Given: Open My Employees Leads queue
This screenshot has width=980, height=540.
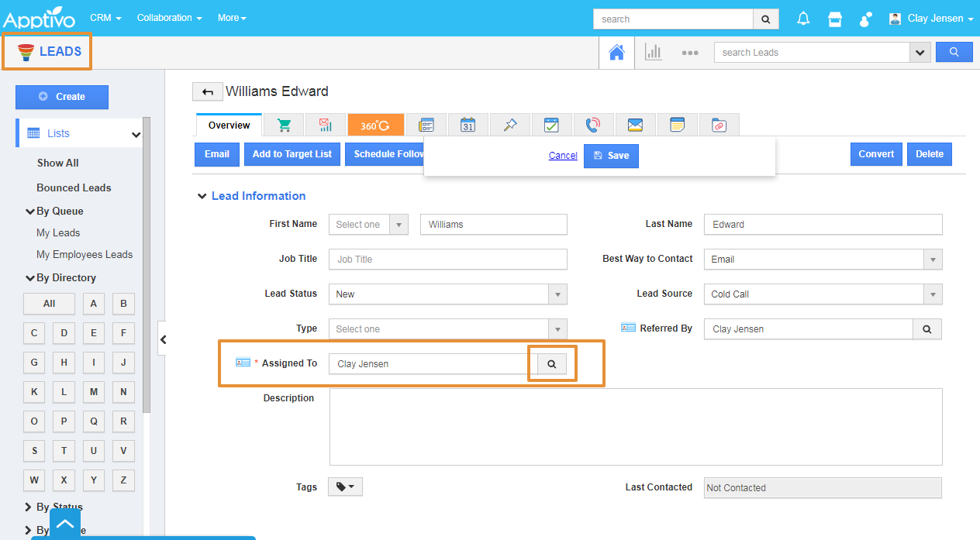Looking at the screenshot, I should [x=85, y=255].
